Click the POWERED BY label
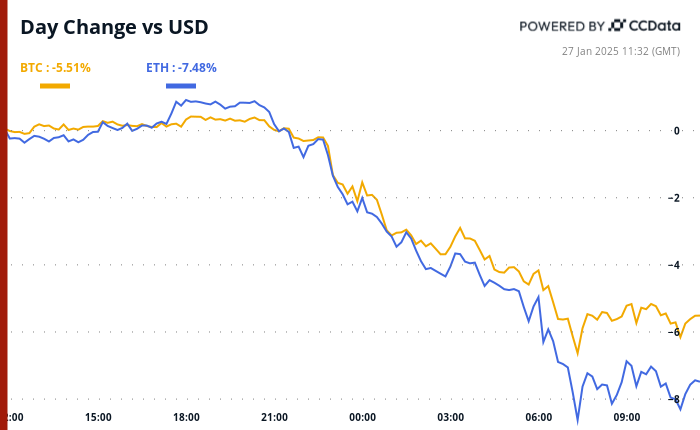The image size is (700, 430). coord(562,26)
